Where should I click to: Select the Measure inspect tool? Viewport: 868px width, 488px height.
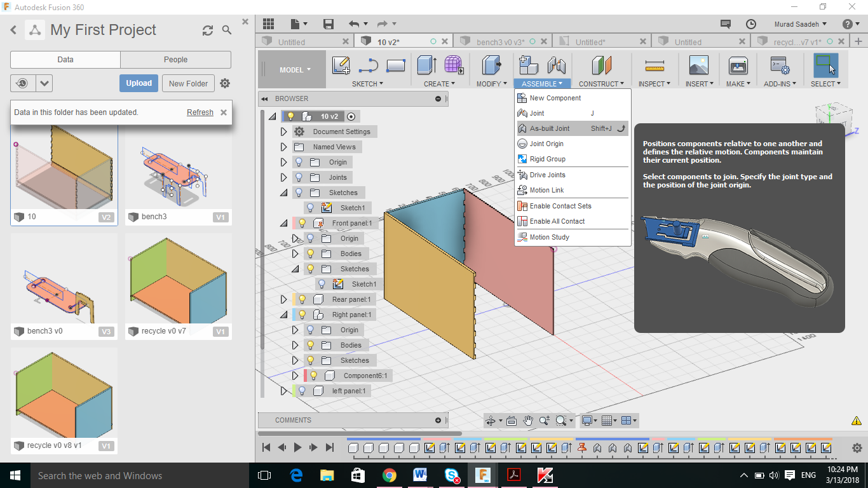pos(654,65)
